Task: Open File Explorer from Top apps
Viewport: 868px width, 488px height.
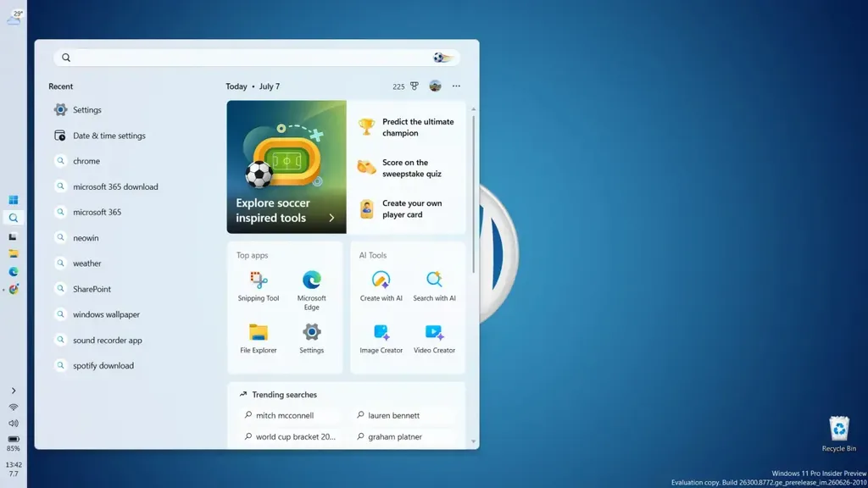Action: coord(258,339)
